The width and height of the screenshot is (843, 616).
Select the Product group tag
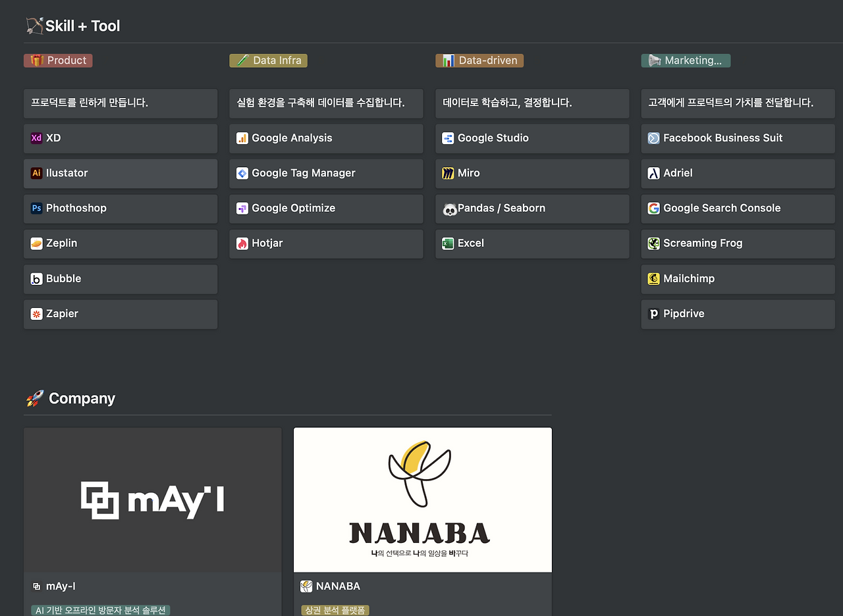[58, 61]
